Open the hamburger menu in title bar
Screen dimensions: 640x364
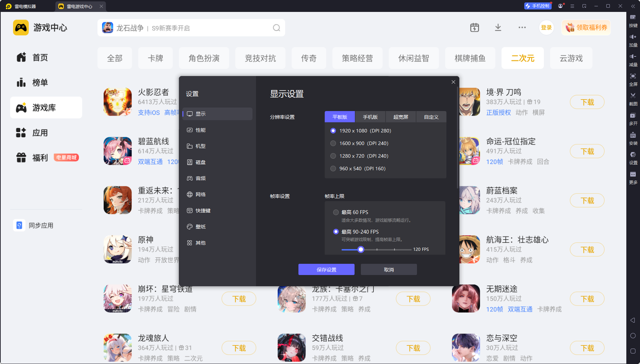[x=572, y=6]
